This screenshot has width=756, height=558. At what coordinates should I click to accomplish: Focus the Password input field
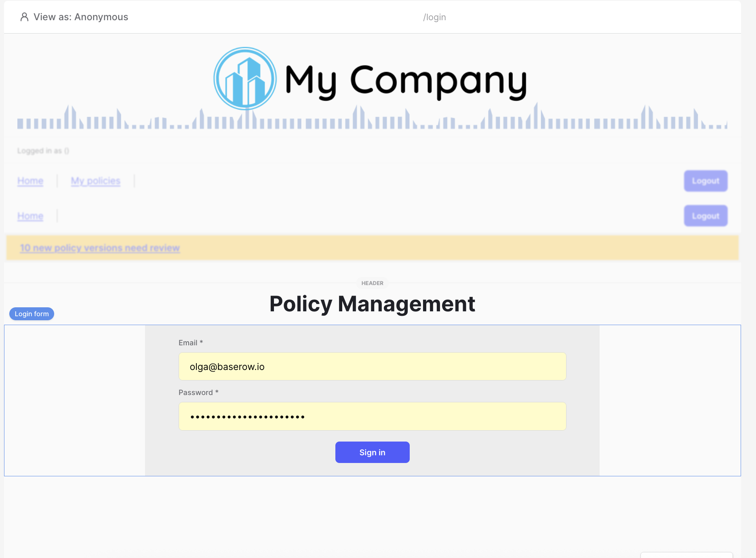pyautogui.click(x=372, y=416)
